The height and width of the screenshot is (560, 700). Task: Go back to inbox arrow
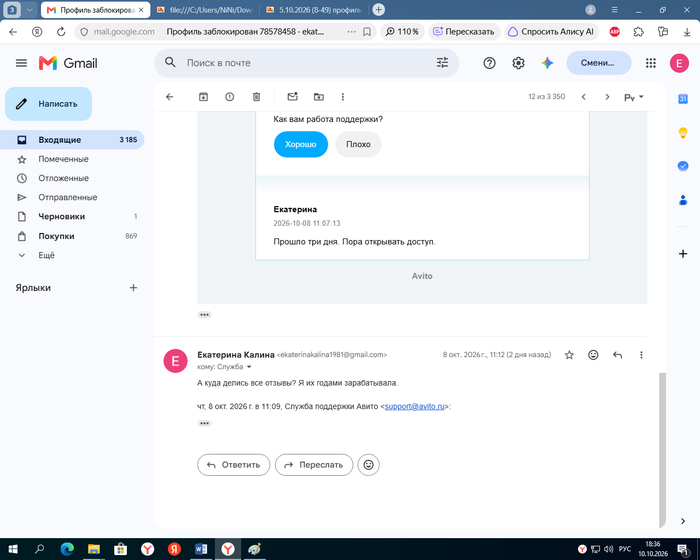[x=170, y=97]
